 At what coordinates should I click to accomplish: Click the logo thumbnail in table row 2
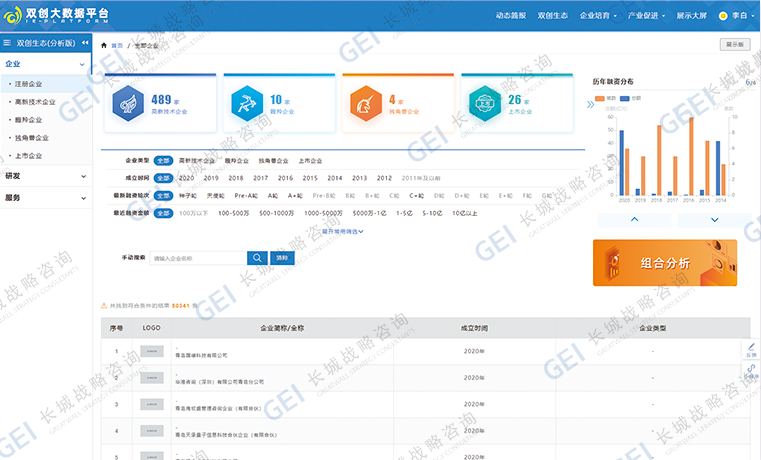(x=152, y=378)
